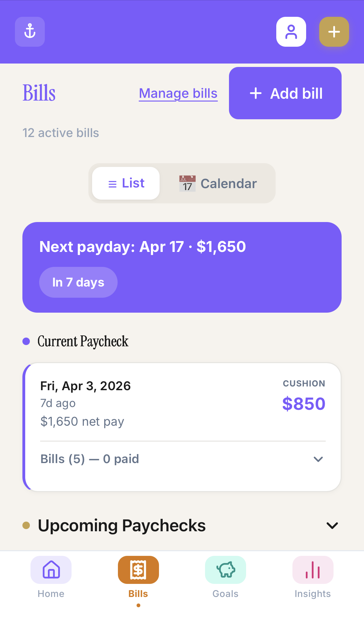364x625 pixels.
Task: Tap the gold plus quick-add icon
Action: pyautogui.click(x=334, y=32)
